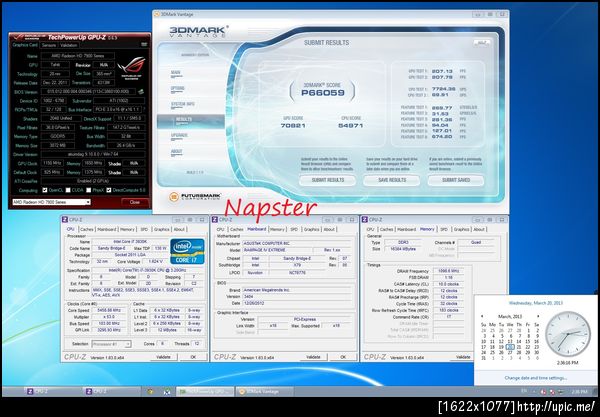Click the Submit Results button in 3DMark
The width and height of the screenshot is (600, 417).
(328, 180)
